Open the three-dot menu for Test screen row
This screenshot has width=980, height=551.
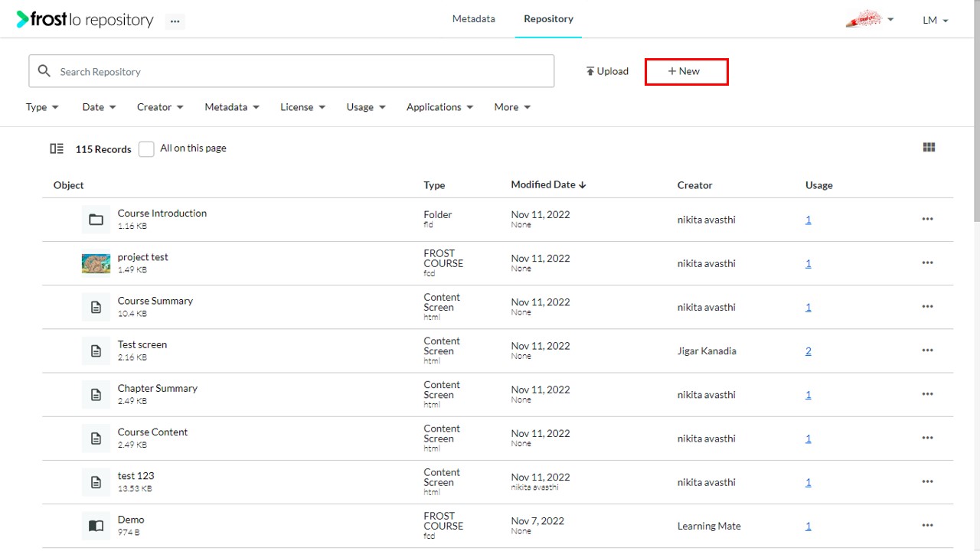[927, 350]
